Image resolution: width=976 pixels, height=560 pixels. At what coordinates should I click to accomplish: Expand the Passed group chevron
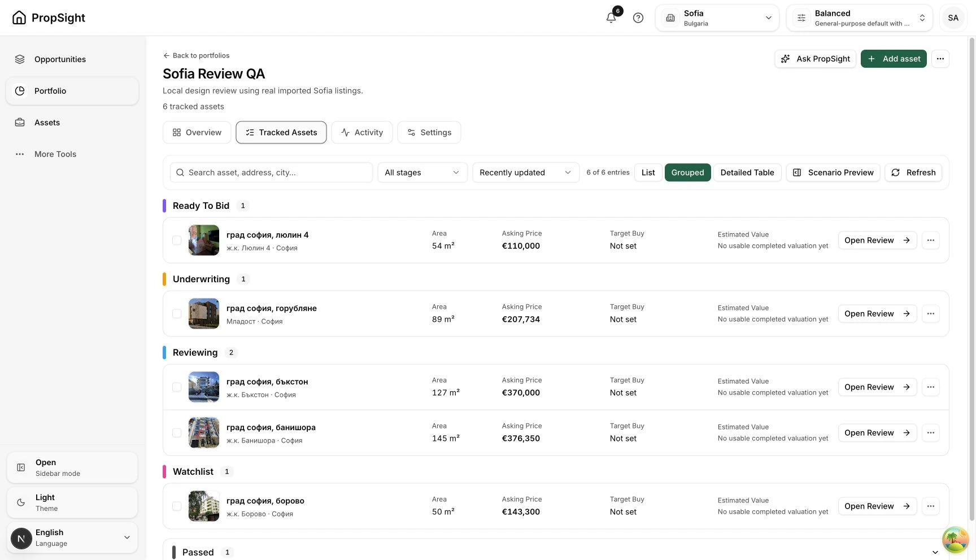tap(935, 553)
